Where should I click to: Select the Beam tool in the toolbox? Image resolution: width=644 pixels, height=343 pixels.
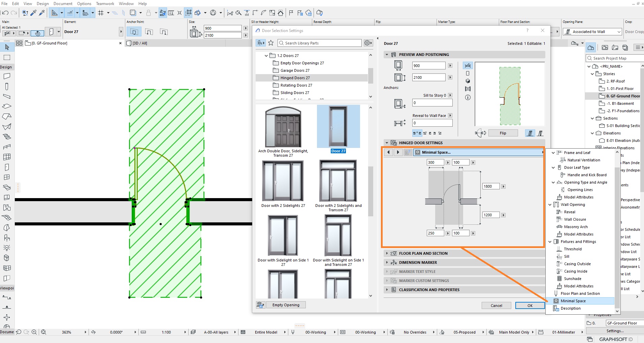tap(7, 96)
